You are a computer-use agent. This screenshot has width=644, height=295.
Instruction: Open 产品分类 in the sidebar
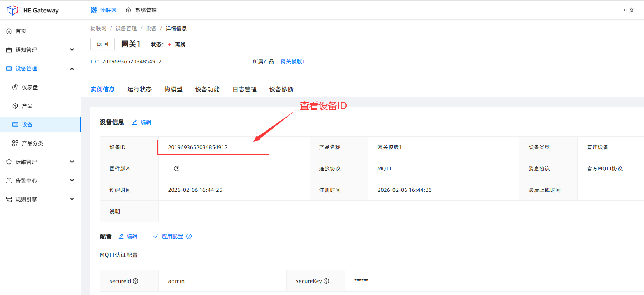point(32,143)
